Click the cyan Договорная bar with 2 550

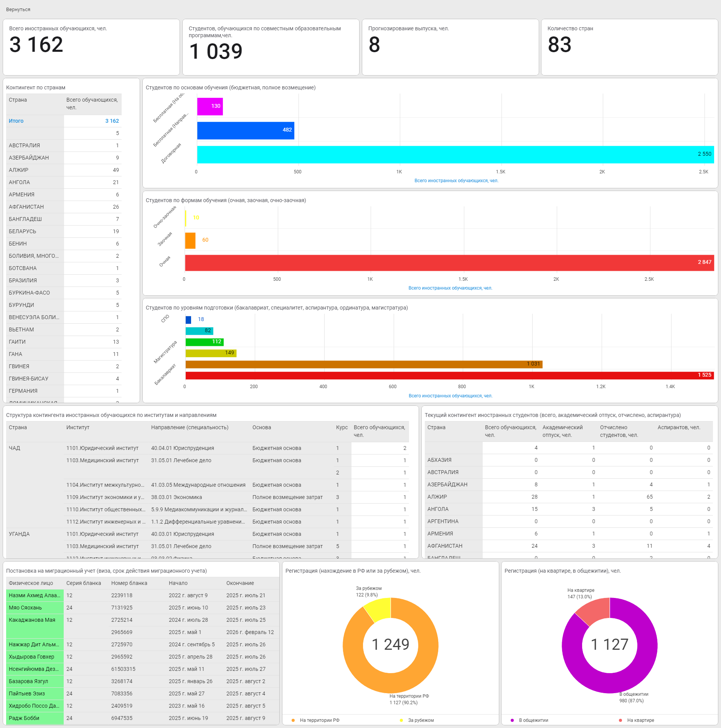click(455, 154)
